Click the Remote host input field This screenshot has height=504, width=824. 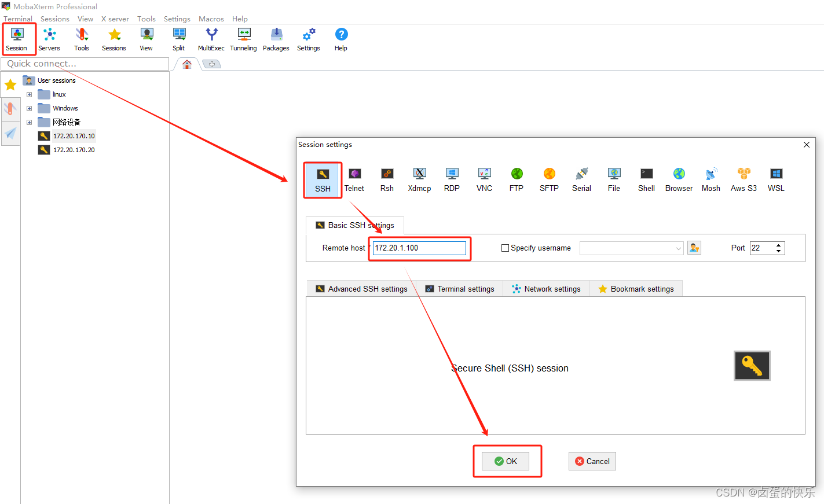coord(419,248)
